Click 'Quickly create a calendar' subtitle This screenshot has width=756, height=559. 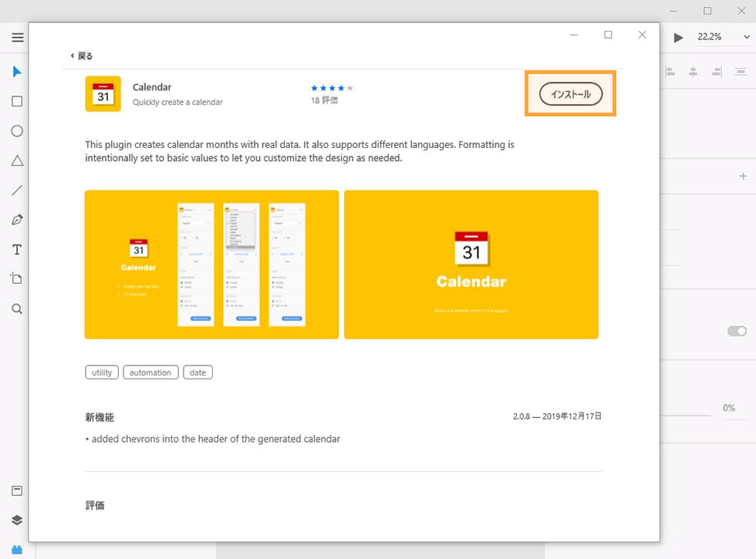(177, 102)
